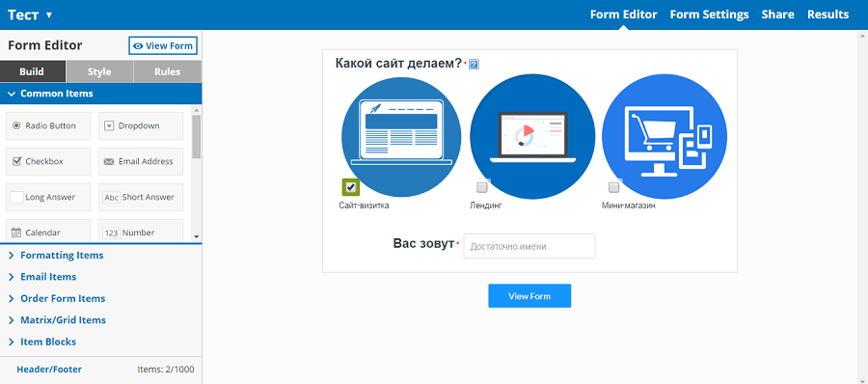
Task: Click the items list scroll up arrow
Action: point(197,110)
